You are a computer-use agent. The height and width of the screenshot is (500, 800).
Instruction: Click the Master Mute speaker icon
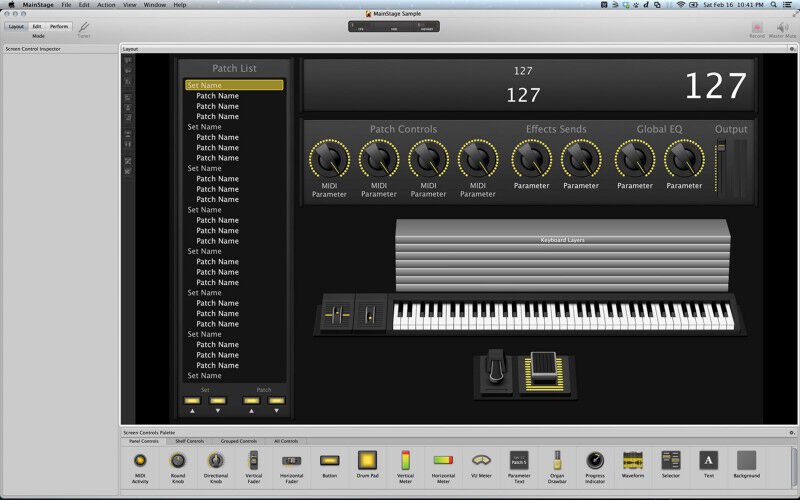[782, 30]
